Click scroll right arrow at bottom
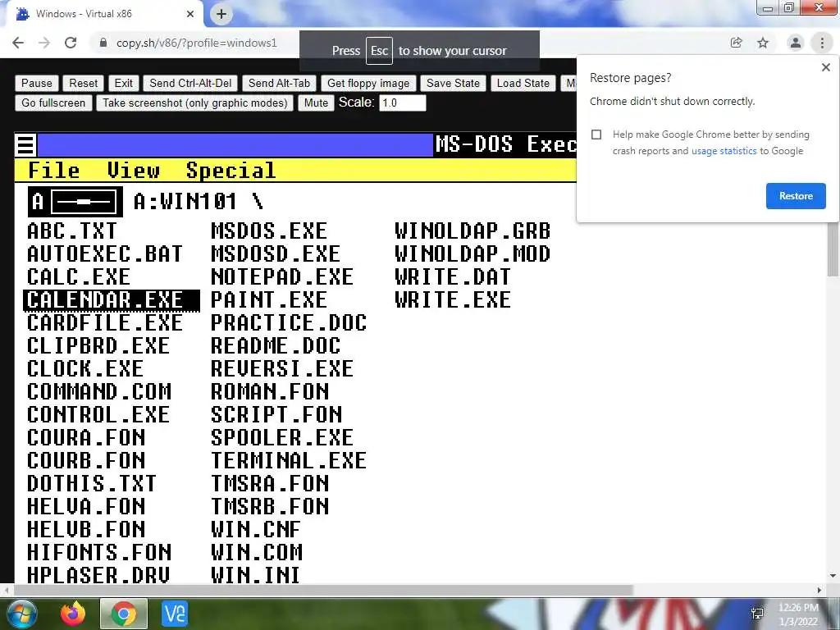 [x=819, y=591]
